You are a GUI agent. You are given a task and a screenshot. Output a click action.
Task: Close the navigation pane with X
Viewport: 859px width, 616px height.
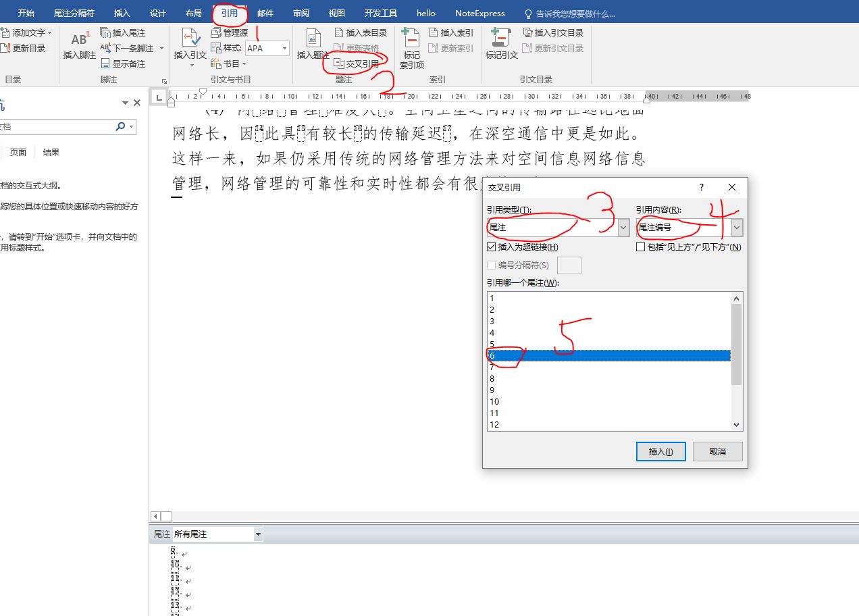coord(137,103)
